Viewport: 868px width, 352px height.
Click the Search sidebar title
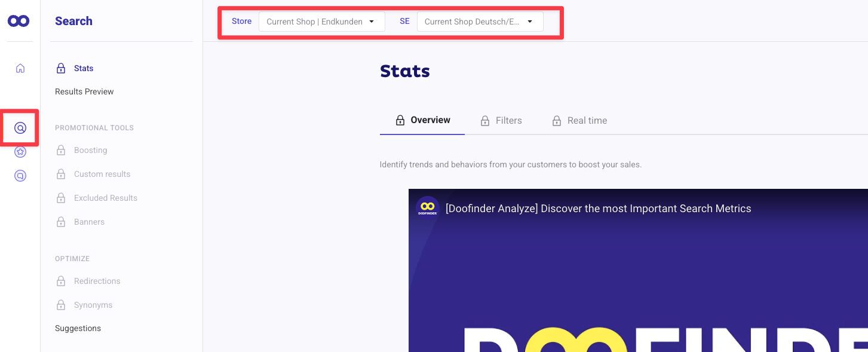pyautogui.click(x=73, y=21)
